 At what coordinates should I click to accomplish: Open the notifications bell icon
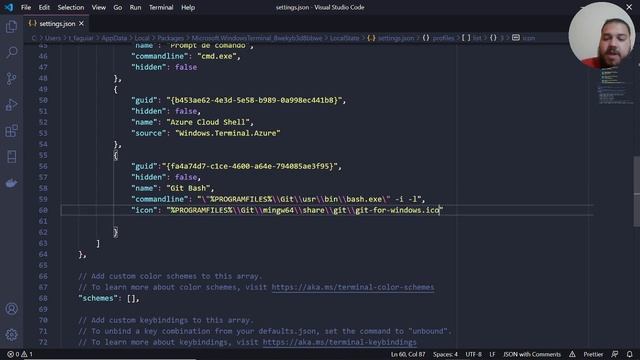[629, 354]
